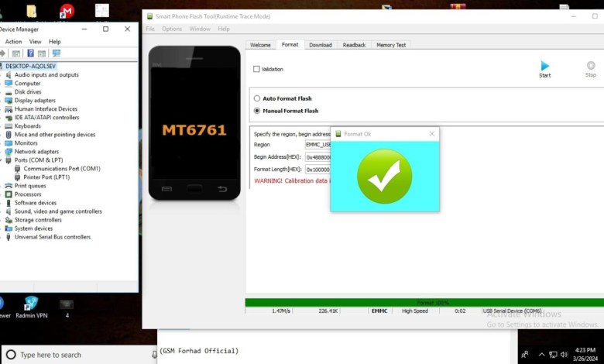
Task: Open the Options menu in Flash Tool
Action: (x=172, y=29)
